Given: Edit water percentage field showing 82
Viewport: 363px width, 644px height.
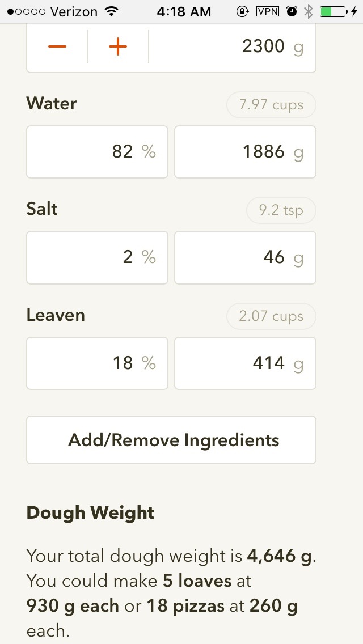Looking at the screenshot, I should click(98, 152).
